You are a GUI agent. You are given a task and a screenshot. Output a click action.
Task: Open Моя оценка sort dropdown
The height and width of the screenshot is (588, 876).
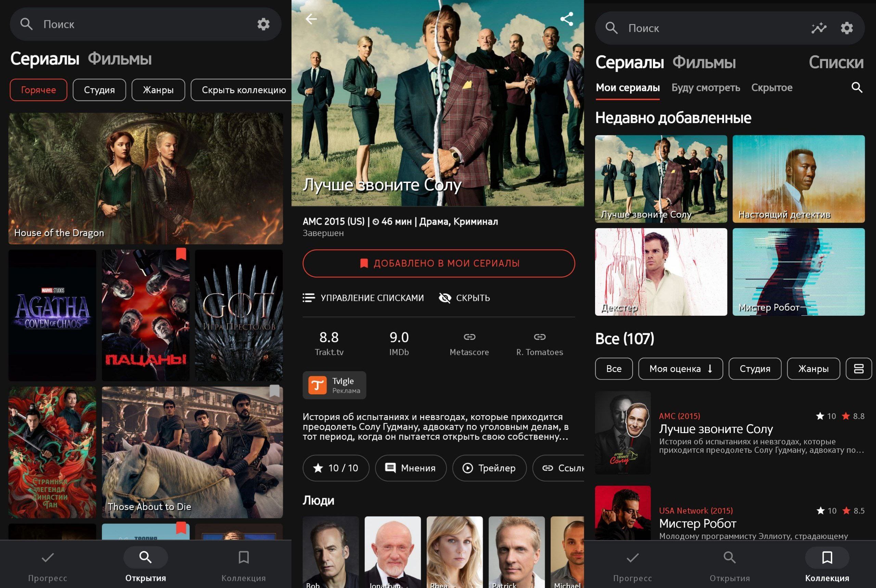680,369
